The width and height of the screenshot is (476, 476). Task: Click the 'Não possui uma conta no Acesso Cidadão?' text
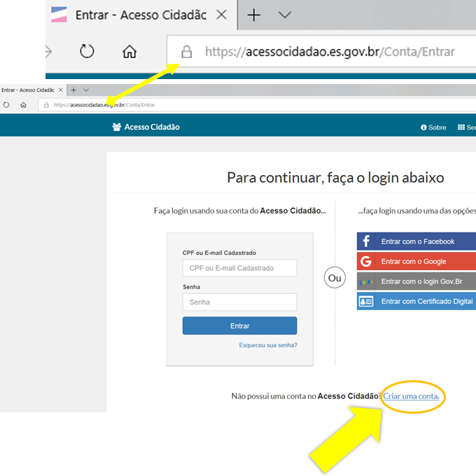coord(306,396)
